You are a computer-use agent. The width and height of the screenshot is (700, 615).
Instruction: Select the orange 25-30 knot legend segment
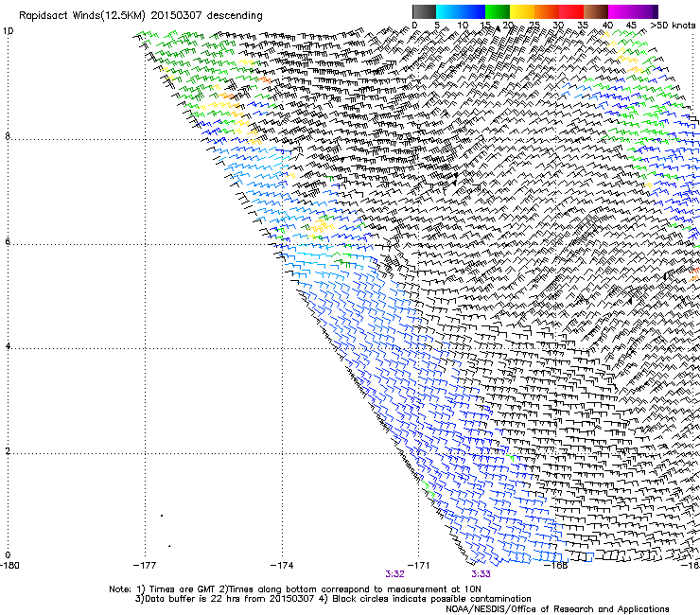coord(547,11)
